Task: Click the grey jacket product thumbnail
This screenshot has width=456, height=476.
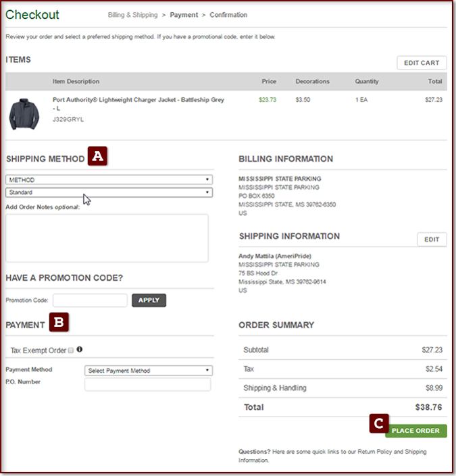Action: (24, 113)
